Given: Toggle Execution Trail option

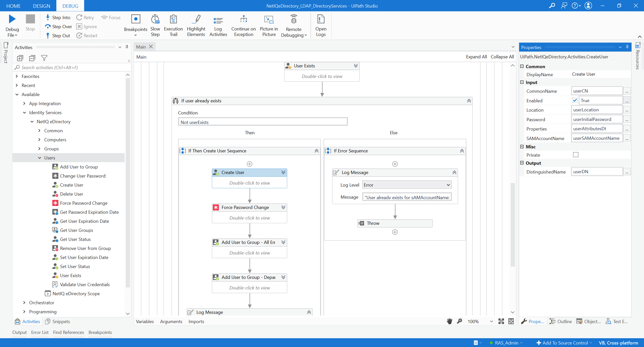Looking at the screenshot, I should tap(173, 25).
